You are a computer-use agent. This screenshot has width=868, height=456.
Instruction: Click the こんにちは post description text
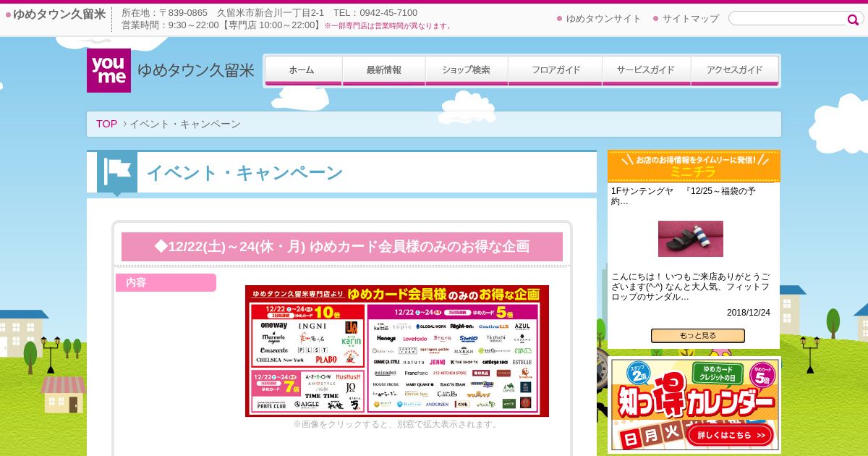click(x=691, y=287)
